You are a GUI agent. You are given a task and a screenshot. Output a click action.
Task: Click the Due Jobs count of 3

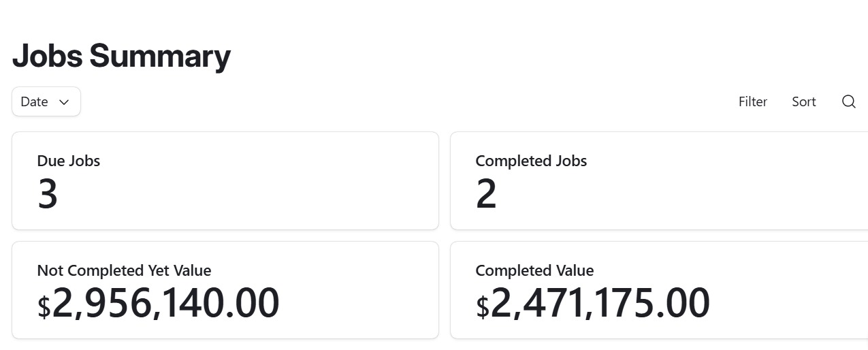tap(48, 195)
